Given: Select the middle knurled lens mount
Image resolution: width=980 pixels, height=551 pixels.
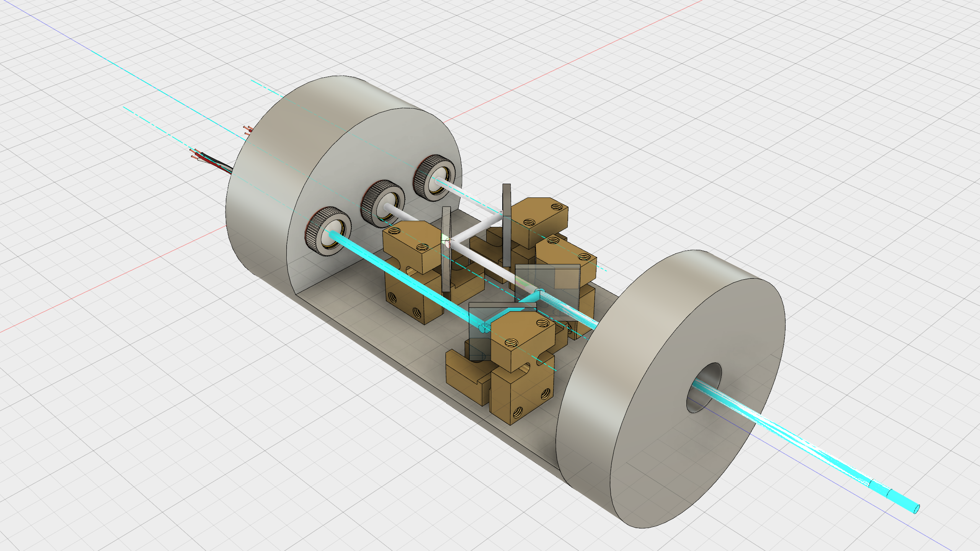Looking at the screenshot, I should 383,203.
